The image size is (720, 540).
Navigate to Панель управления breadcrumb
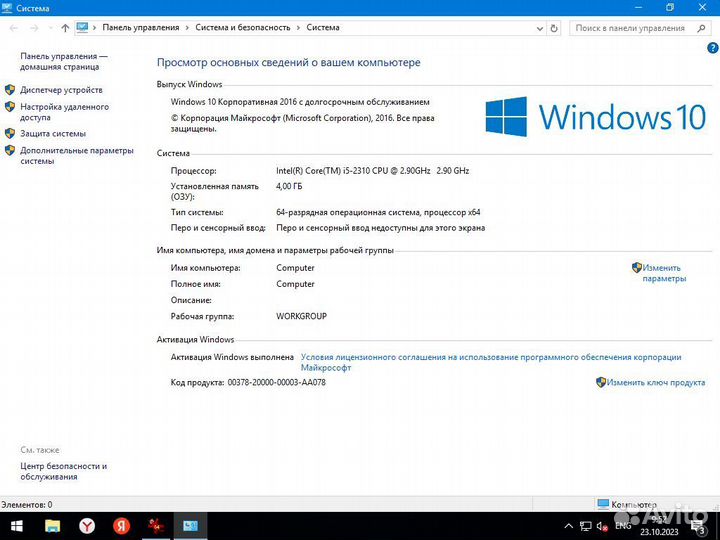(141, 28)
